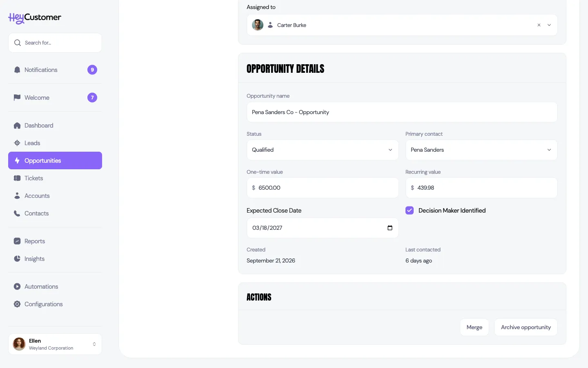588x368 pixels.
Task: Click the Insights pie chart icon
Action: coord(17,259)
